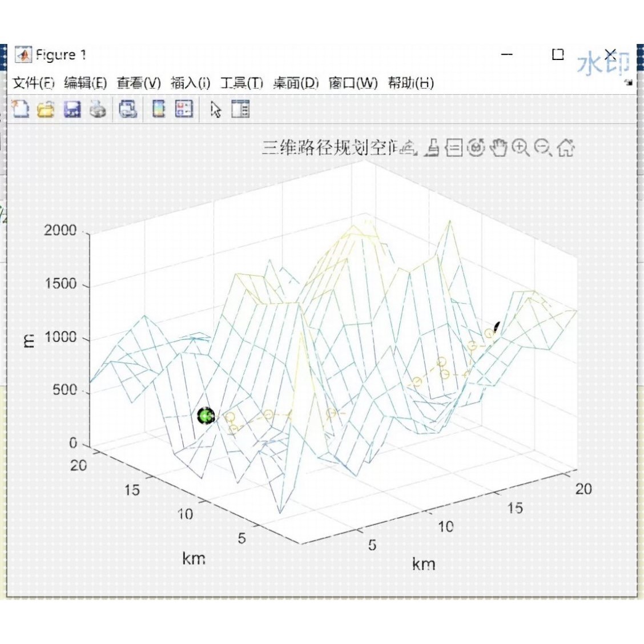Click the green start marker on the terrain

click(x=205, y=416)
